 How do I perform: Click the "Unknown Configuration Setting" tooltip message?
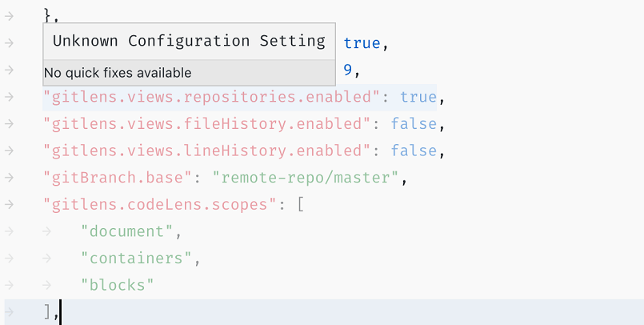[x=189, y=41]
